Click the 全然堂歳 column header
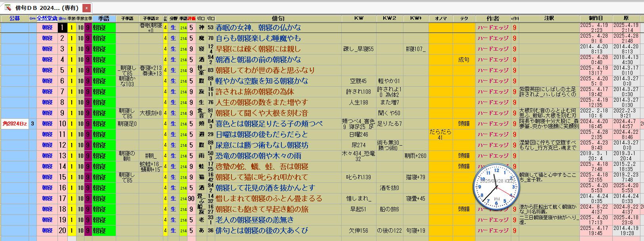The width and height of the screenshot is (644, 241). [47, 19]
